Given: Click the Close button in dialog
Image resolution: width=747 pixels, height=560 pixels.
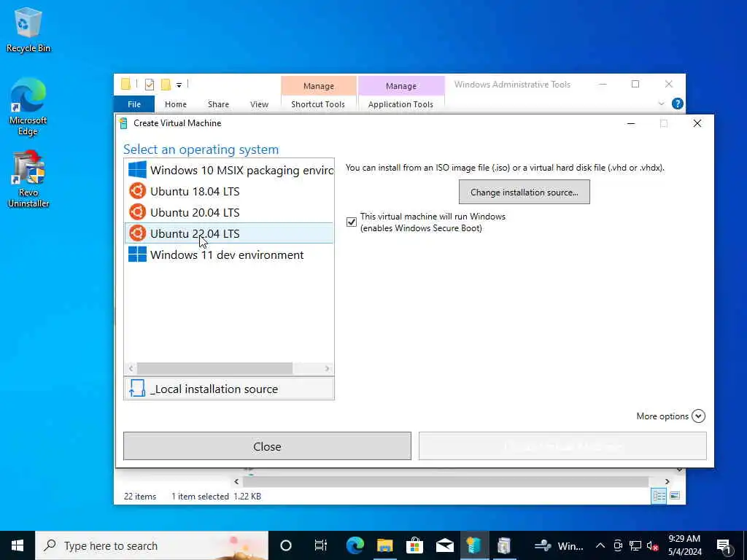Looking at the screenshot, I should tap(267, 446).
